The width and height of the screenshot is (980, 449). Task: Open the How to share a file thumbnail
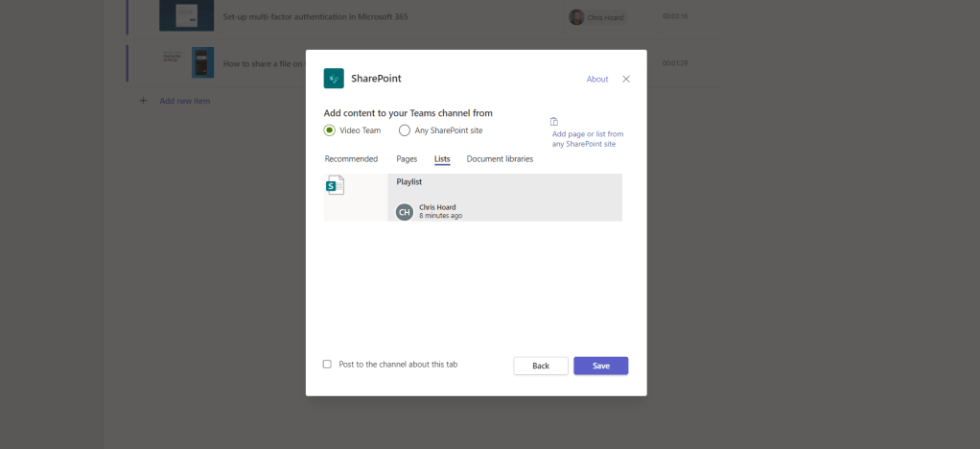(x=201, y=62)
